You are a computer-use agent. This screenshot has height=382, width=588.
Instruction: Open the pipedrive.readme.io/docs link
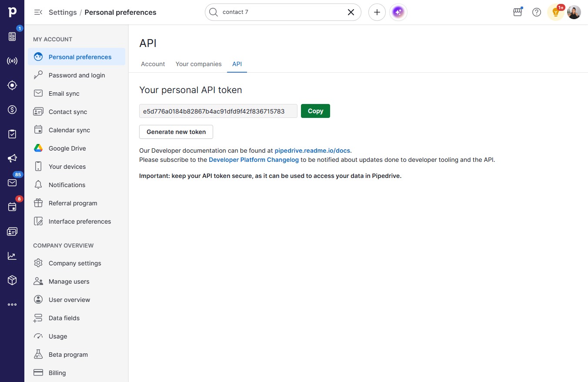[x=312, y=151]
